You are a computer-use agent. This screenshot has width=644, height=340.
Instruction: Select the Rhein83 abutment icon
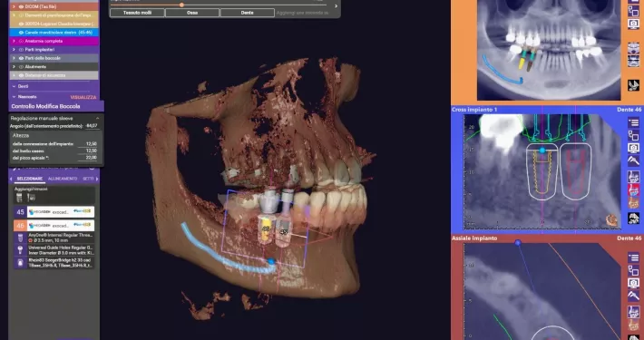[20, 262]
